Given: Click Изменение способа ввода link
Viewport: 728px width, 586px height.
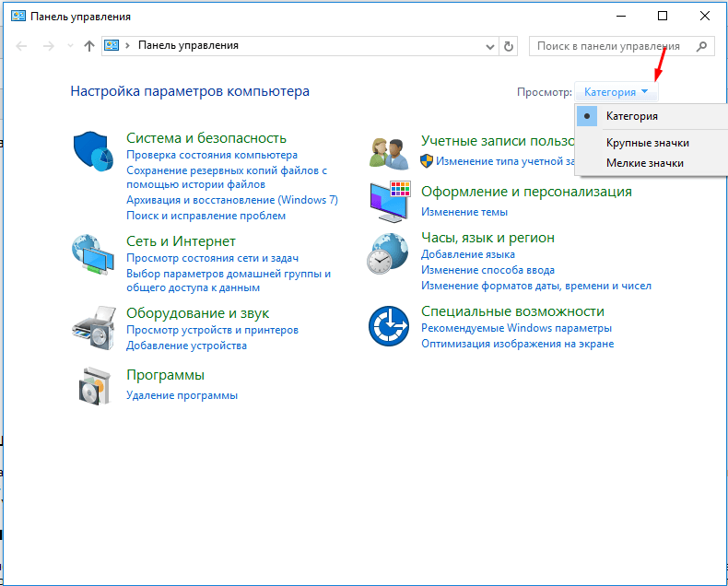Looking at the screenshot, I should pos(487,270).
